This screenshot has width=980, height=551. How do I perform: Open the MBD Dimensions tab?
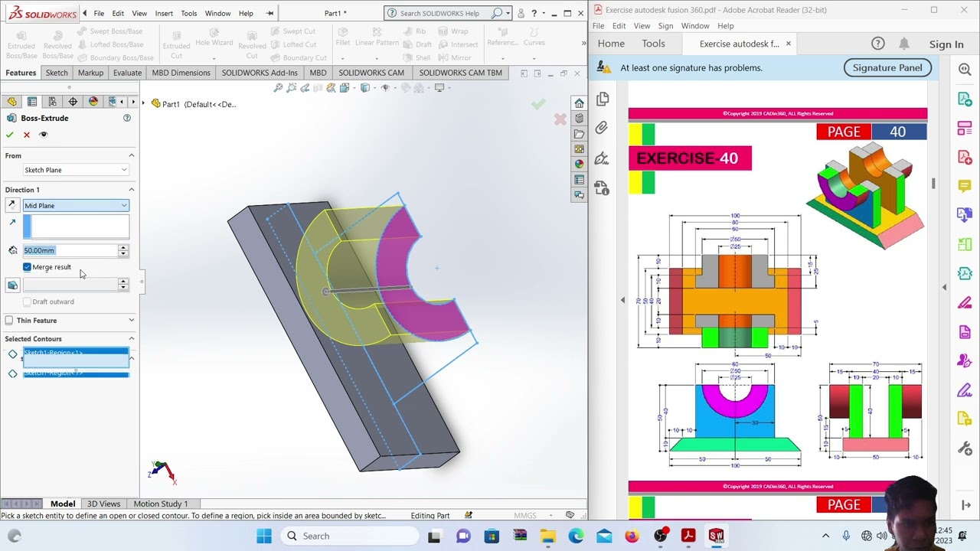(x=181, y=73)
